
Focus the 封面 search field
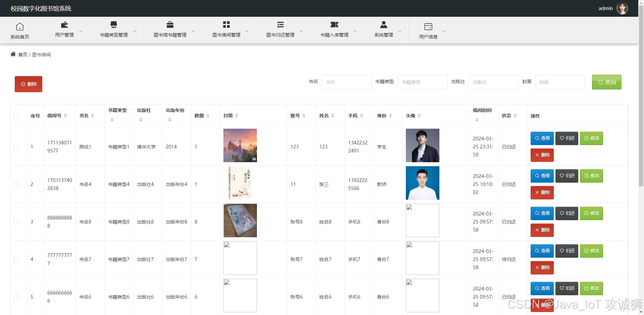[x=560, y=82]
